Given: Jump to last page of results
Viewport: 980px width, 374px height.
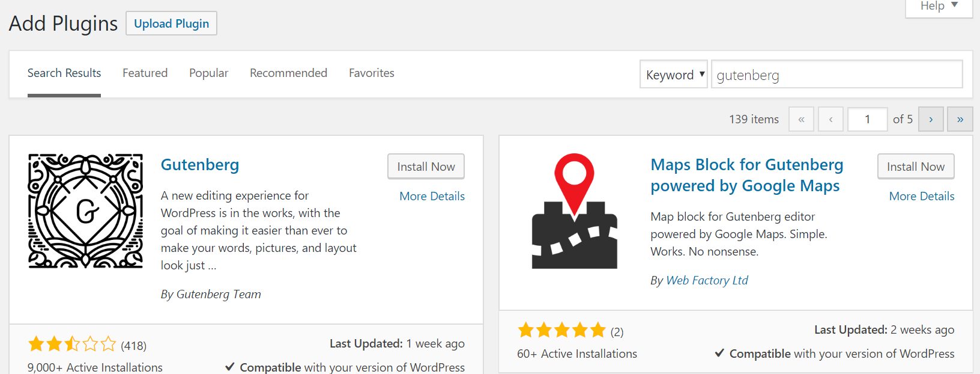Looking at the screenshot, I should click(960, 119).
